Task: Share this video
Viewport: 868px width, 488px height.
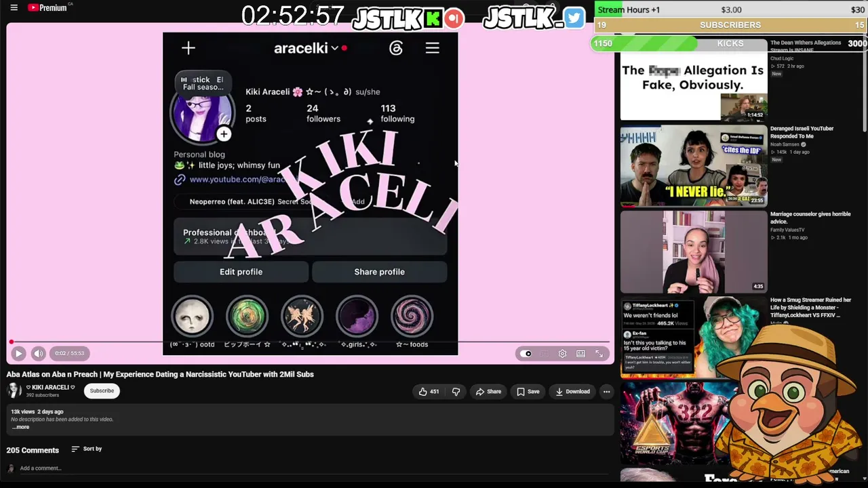Action: pos(488,391)
